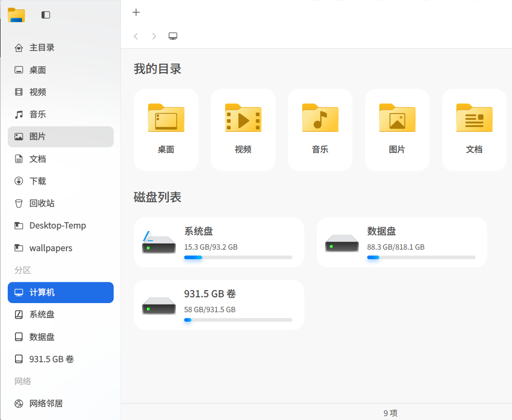Click the 88.3 GB/818.1 GB usage text
The image size is (512, 420).
396,247
